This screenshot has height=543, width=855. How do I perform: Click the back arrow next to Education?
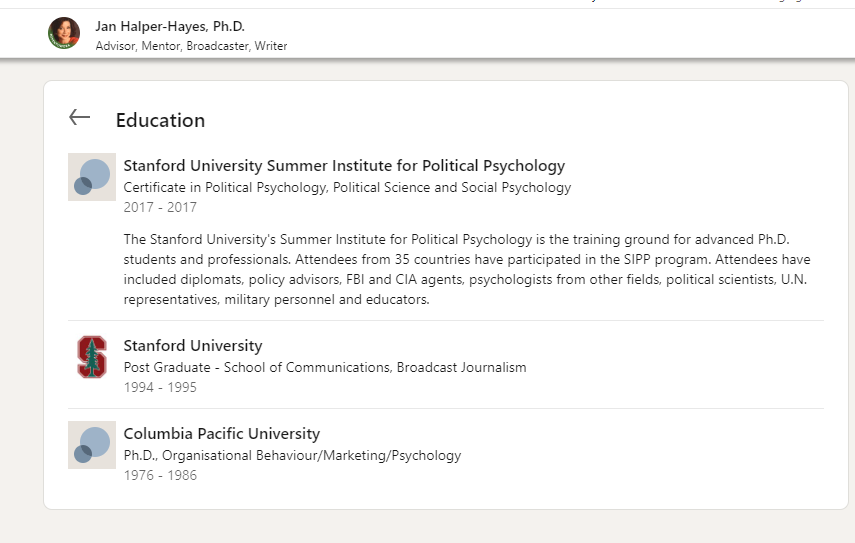coord(80,117)
